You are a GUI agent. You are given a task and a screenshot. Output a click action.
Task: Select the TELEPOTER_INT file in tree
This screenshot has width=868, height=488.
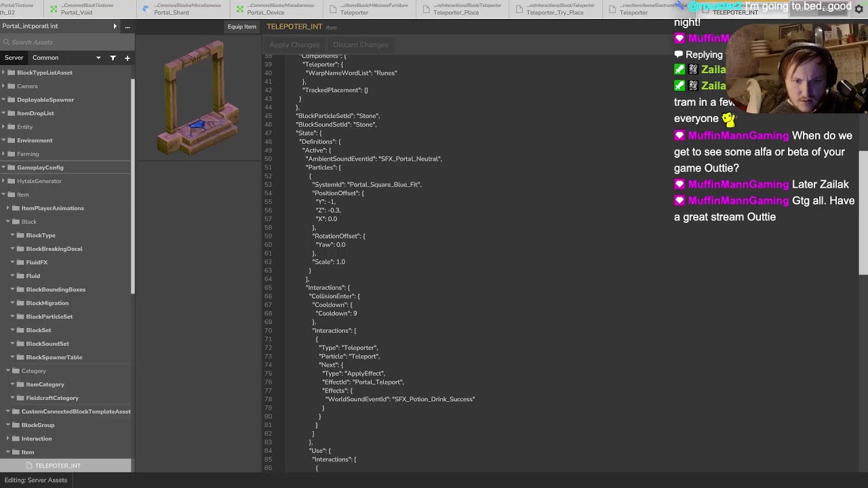(58, 466)
